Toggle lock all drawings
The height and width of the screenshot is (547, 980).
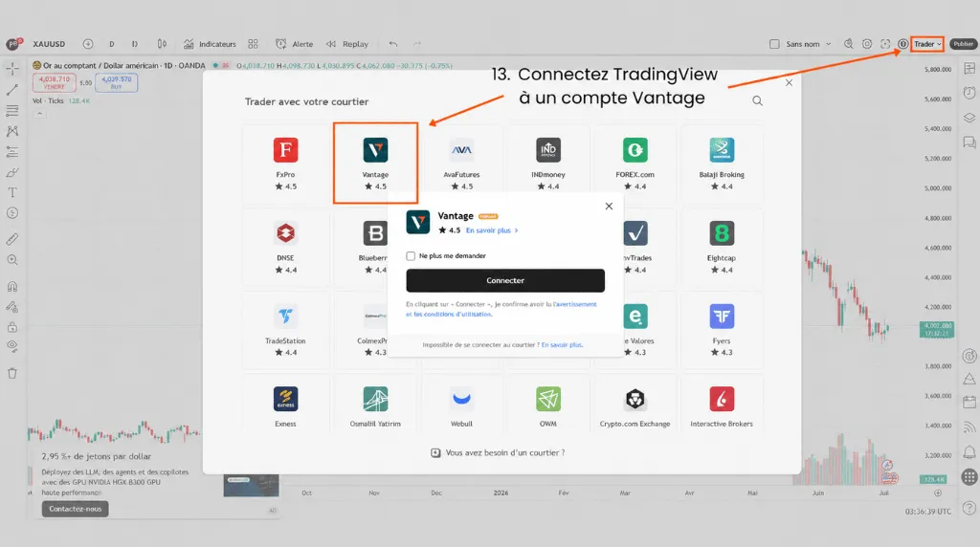[x=11, y=327]
